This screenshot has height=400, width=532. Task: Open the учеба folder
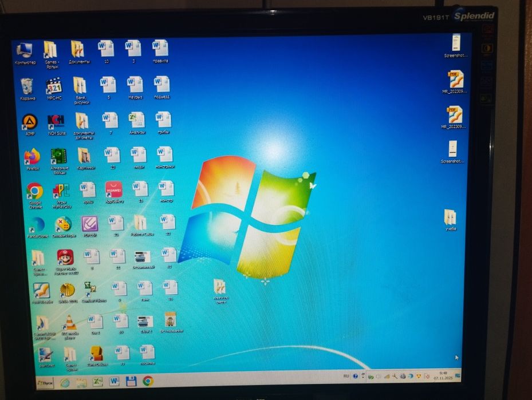click(451, 220)
